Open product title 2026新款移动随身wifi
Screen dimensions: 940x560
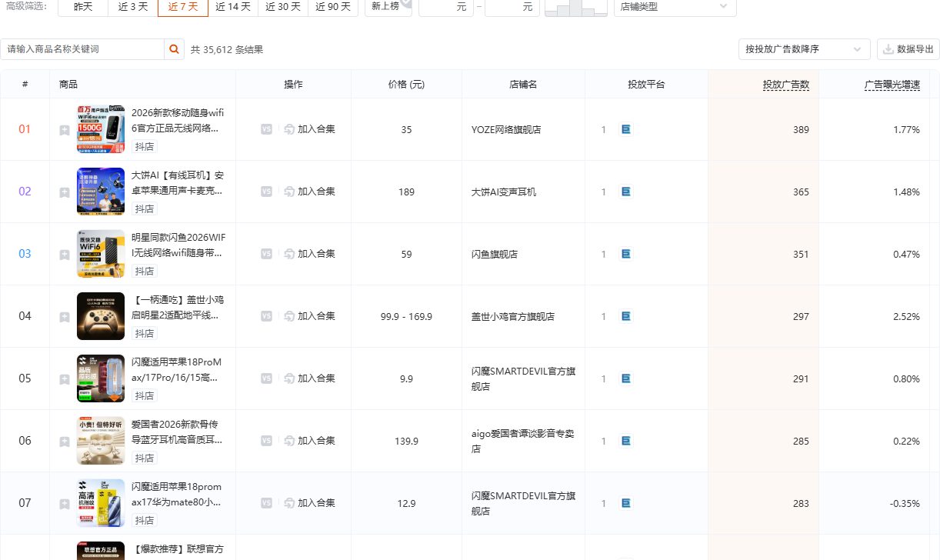click(x=178, y=120)
